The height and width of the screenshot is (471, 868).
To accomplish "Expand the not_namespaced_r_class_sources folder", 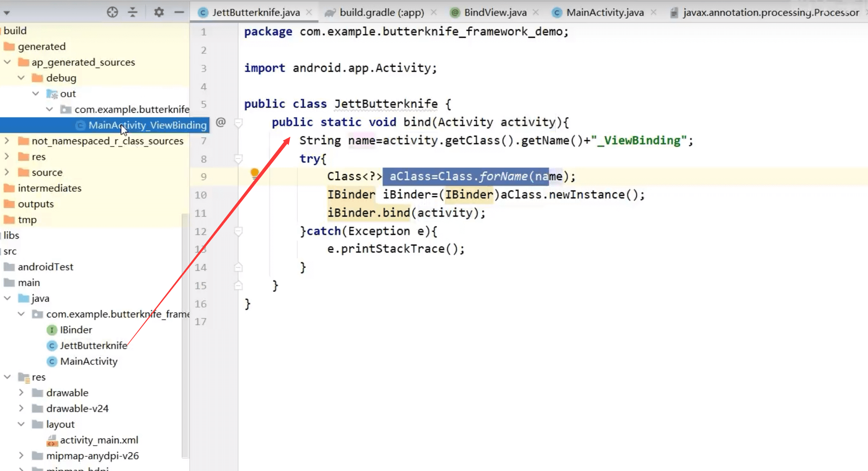I will coord(7,141).
